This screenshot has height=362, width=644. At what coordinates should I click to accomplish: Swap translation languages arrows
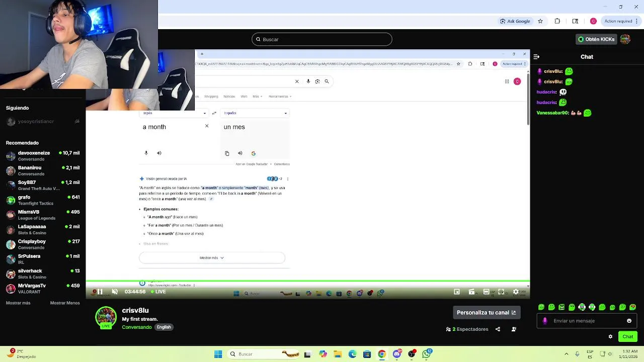click(214, 113)
